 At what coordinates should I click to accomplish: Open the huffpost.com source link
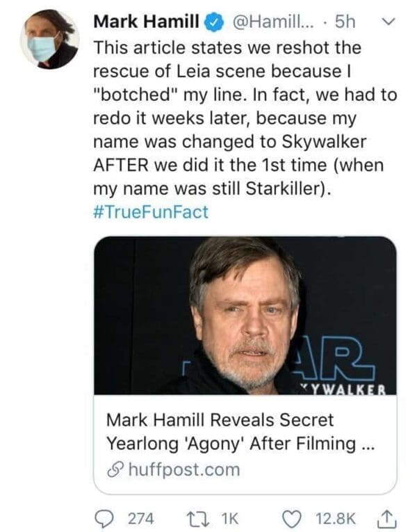pos(183,469)
